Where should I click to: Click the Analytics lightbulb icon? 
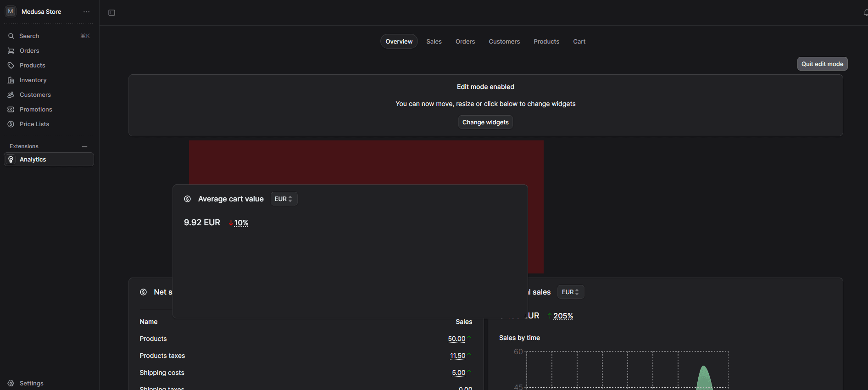coord(11,160)
